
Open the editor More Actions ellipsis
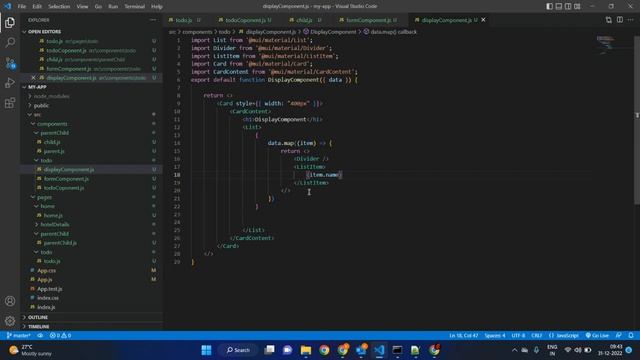click(x=631, y=20)
